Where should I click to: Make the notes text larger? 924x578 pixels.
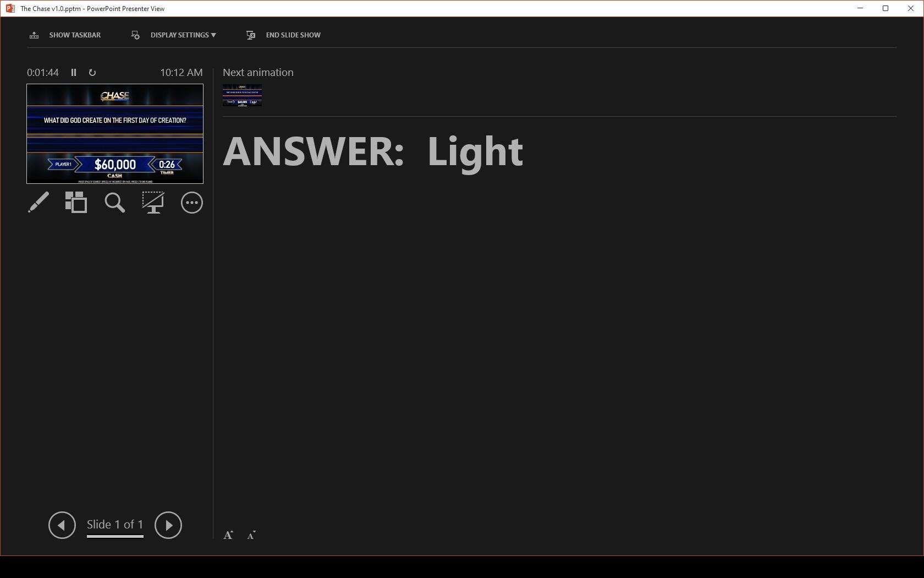(x=228, y=535)
